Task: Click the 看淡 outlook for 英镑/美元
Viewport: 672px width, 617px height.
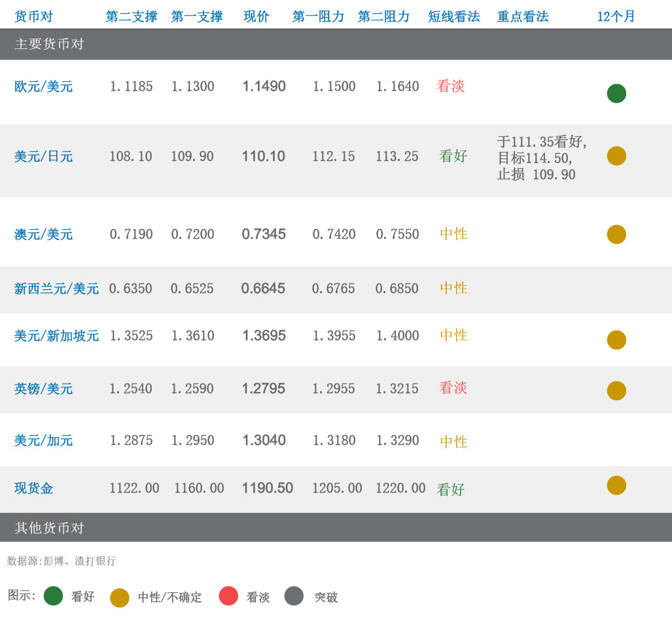Action: pos(453,388)
